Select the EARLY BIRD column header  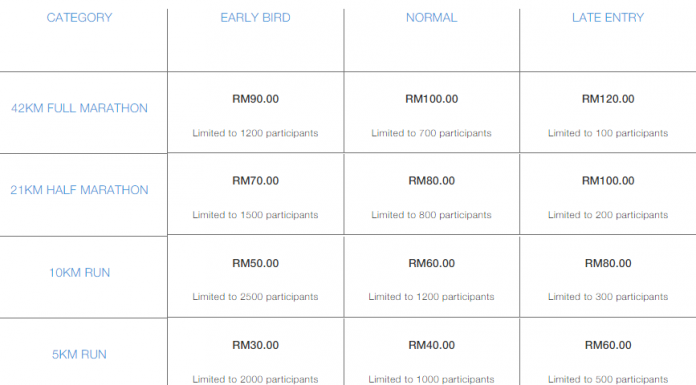[x=255, y=18]
